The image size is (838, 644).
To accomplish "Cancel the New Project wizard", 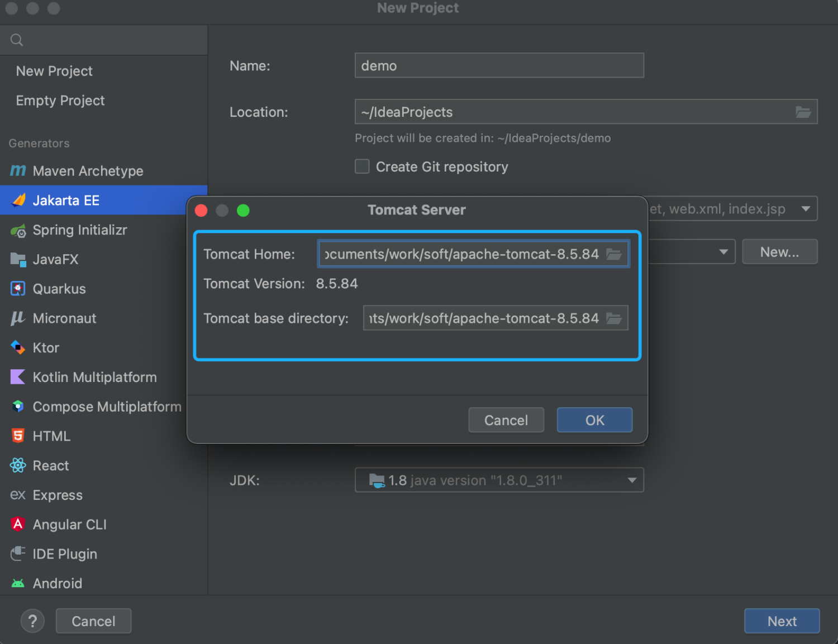I will pyautogui.click(x=93, y=621).
